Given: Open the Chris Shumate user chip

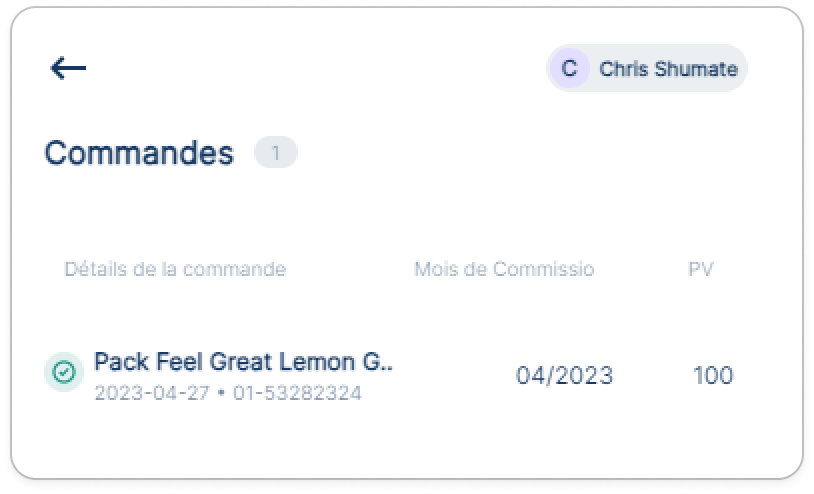Looking at the screenshot, I should tap(647, 68).
